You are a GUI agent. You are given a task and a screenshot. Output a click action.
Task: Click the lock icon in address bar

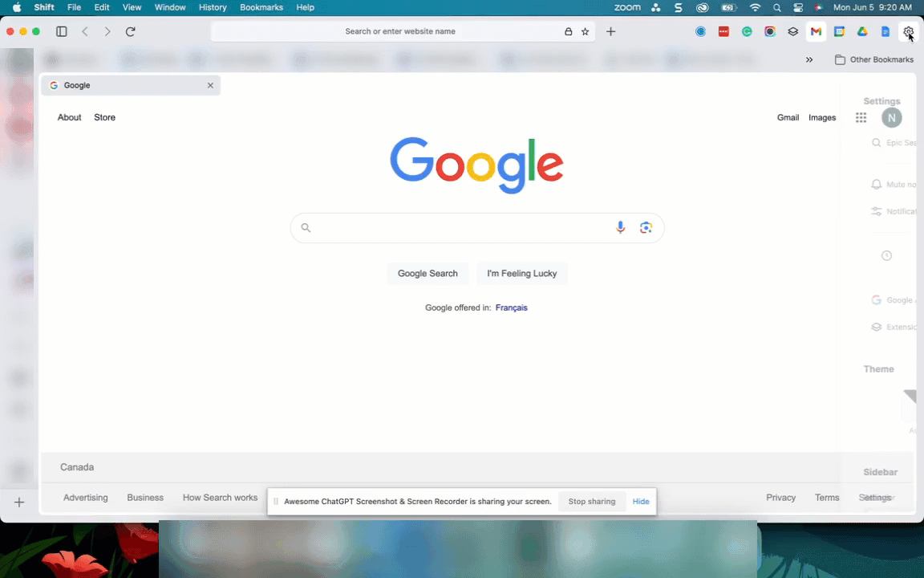[568, 31]
